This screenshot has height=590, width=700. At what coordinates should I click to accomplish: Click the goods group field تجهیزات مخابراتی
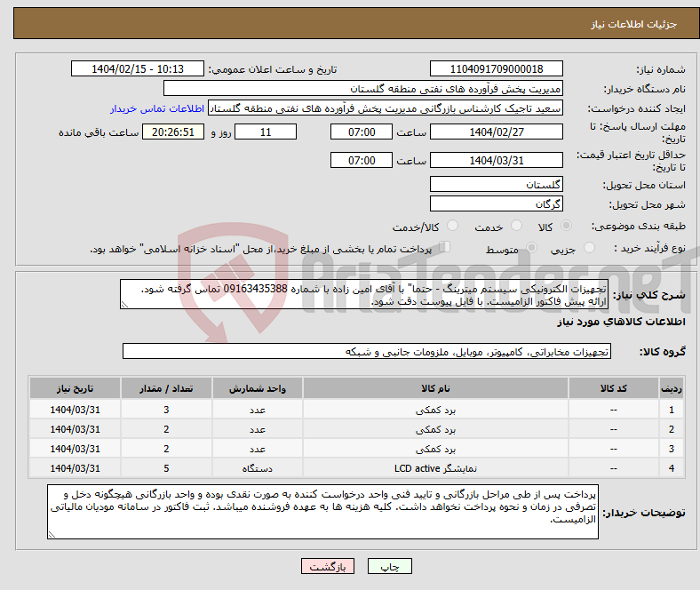(367, 351)
